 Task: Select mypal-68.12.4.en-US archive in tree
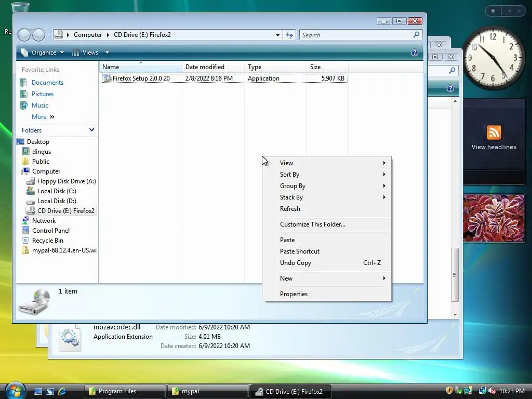click(x=64, y=250)
